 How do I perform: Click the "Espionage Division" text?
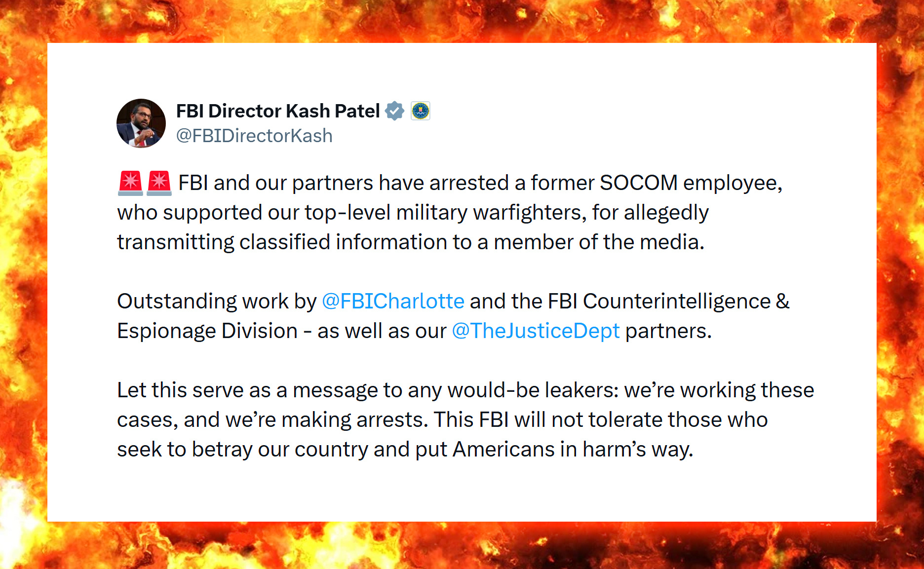(207, 331)
